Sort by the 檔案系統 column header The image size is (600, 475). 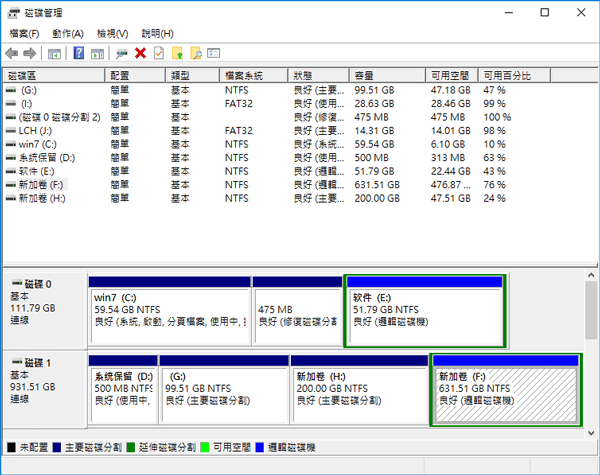pos(253,75)
